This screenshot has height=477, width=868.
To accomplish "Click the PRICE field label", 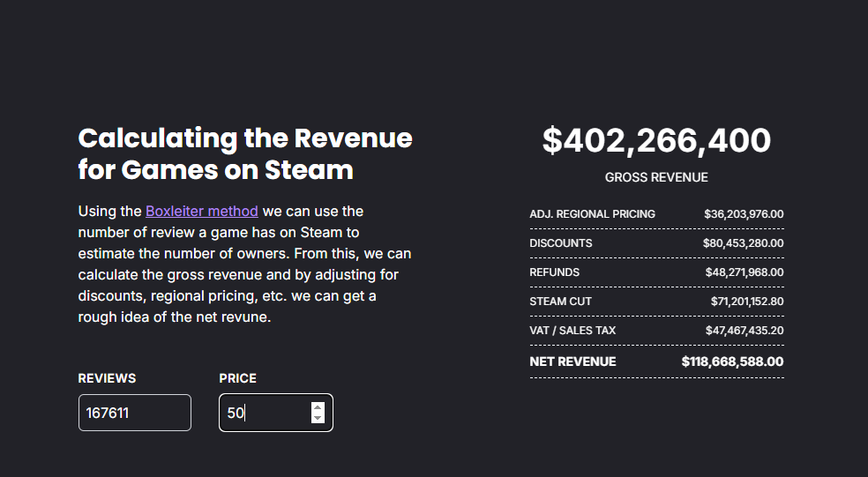I will tap(237, 378).
